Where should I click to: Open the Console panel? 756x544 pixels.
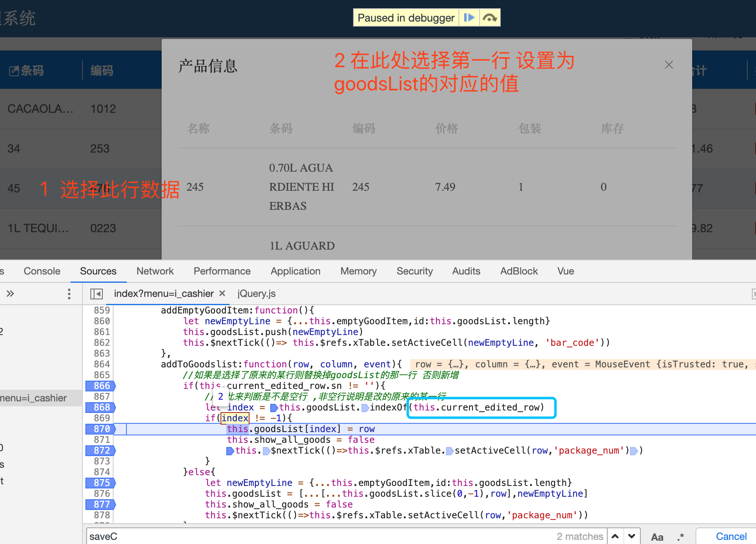(x=42, y=271)
